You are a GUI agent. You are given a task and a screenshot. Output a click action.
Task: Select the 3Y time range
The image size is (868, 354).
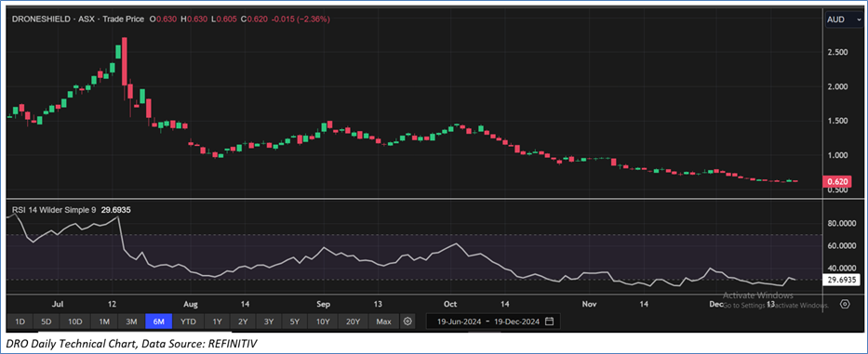(x=269, y=321)
